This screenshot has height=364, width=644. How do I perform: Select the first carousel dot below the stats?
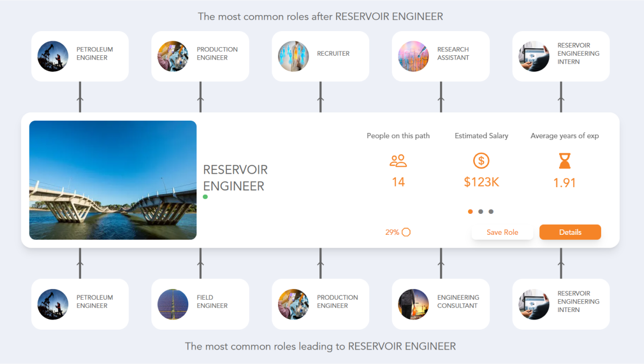(x=470, y=211)
